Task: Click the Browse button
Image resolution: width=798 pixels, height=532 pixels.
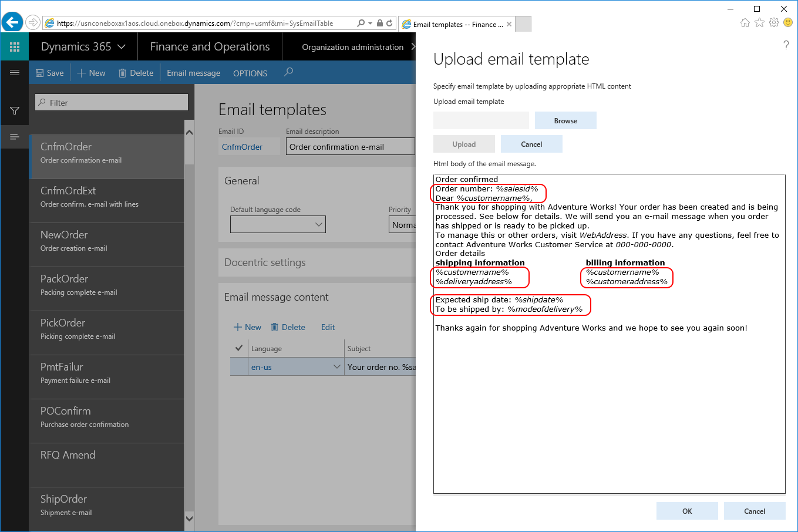Action: 565,120
